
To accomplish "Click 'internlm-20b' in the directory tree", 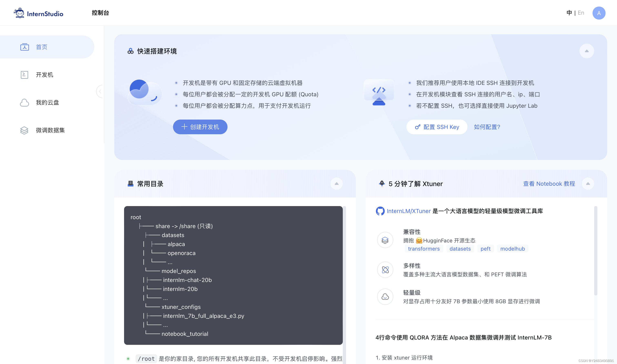I will pyautogui.click(x=180, y=289).
